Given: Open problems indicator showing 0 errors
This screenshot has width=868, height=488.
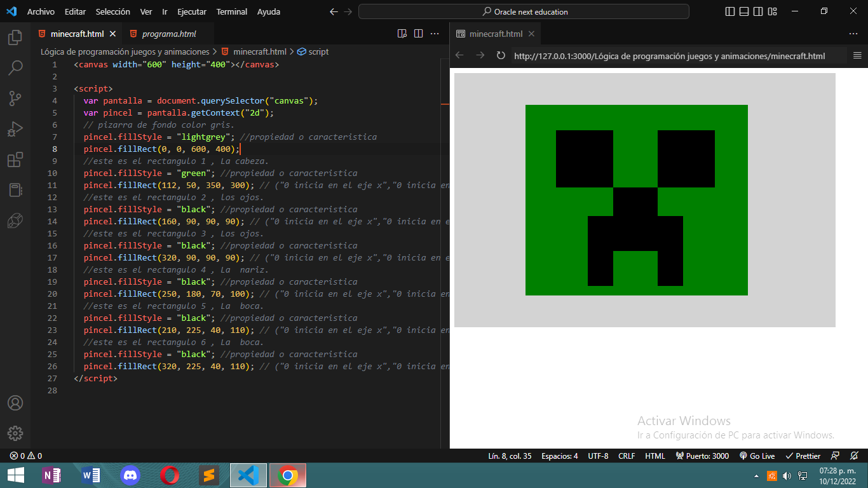Looking at the screenshot, I should pos(26,456).
